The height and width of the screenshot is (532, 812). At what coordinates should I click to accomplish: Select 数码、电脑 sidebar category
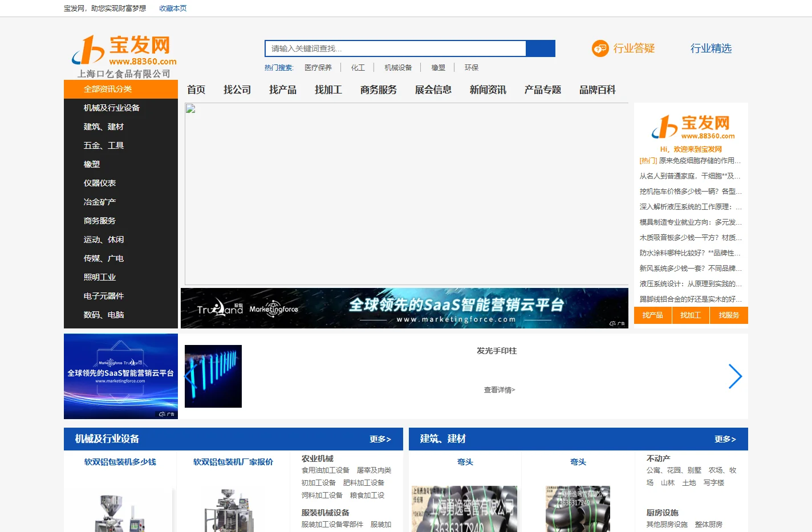[x=104, y=315]
